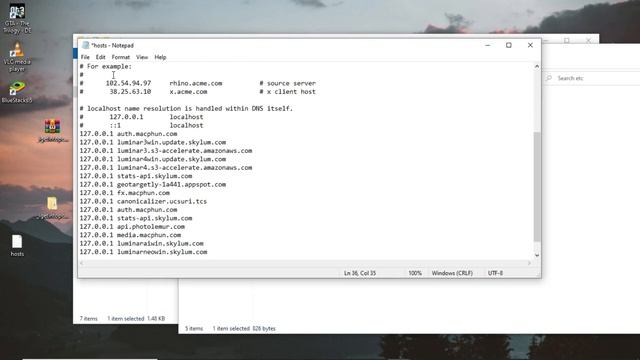Click '1 item selected 826 bytes' status text
The width and height of the screenshot is (640, 360).
pos(244,328)
